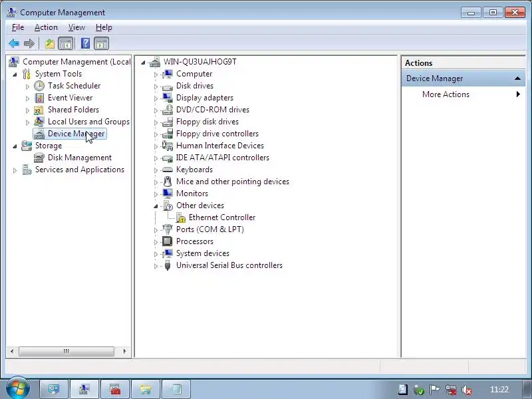Click the Mice and other pointing devices icon
The image size is (532, 399).
click(x=168, y=182)
